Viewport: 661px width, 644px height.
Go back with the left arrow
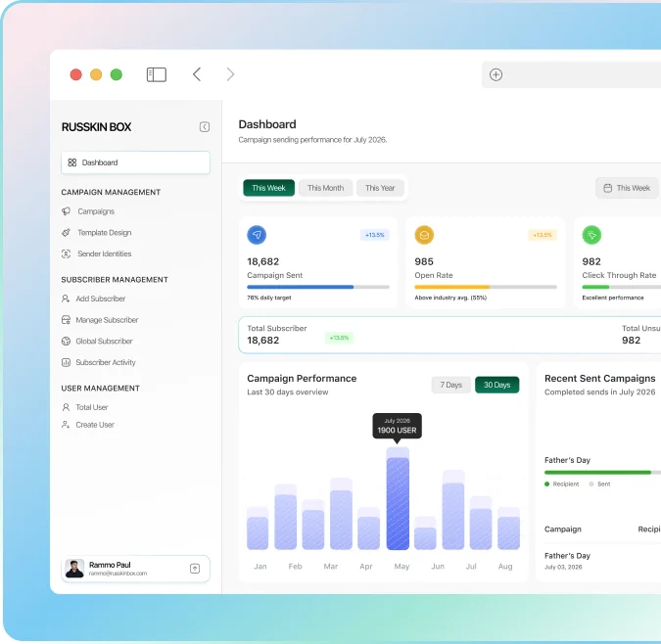197,74
